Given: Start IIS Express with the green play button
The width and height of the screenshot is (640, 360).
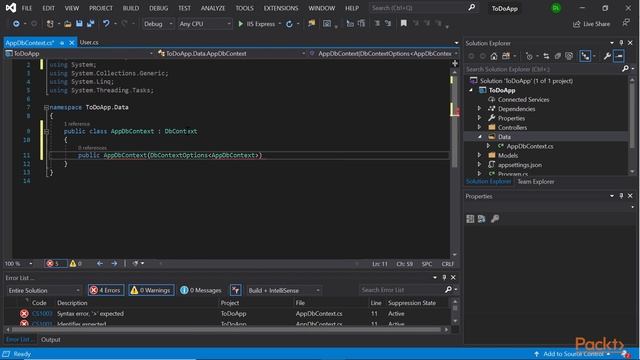Looking at the screenshot, I should 240,24.
